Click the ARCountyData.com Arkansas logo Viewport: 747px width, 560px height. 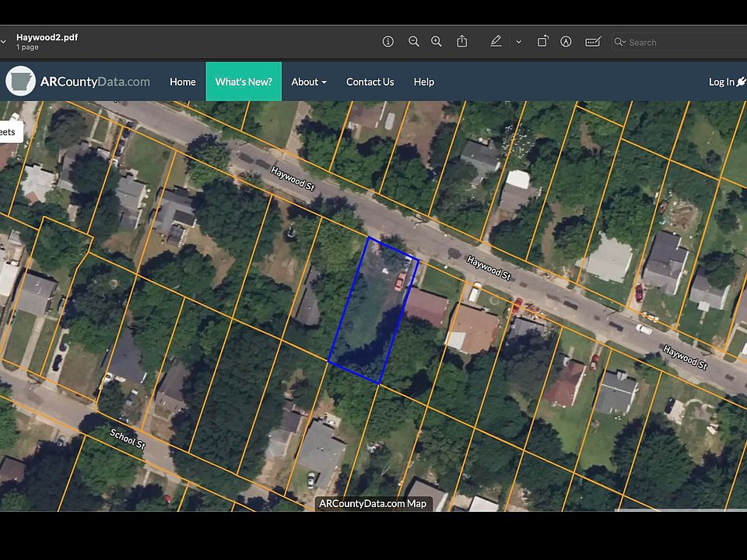pos(20,82)
